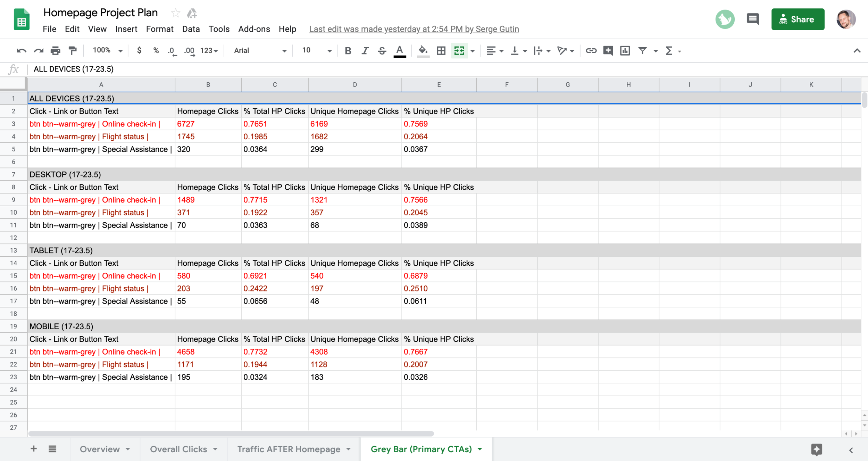Viewport: 868px width, 463px height.
Task: Format as currency with dollar icon
Action: click(x=139, y=51)
